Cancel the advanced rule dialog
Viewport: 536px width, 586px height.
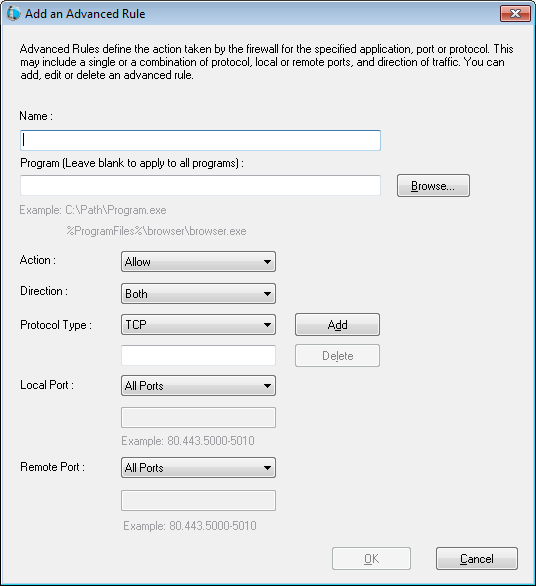click(x=477, y=559)
